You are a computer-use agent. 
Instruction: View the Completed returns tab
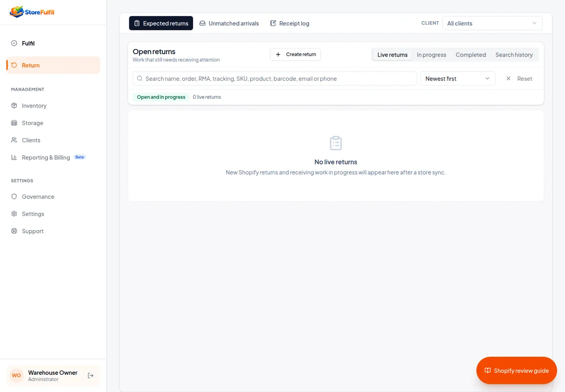(x=471, y=55)
